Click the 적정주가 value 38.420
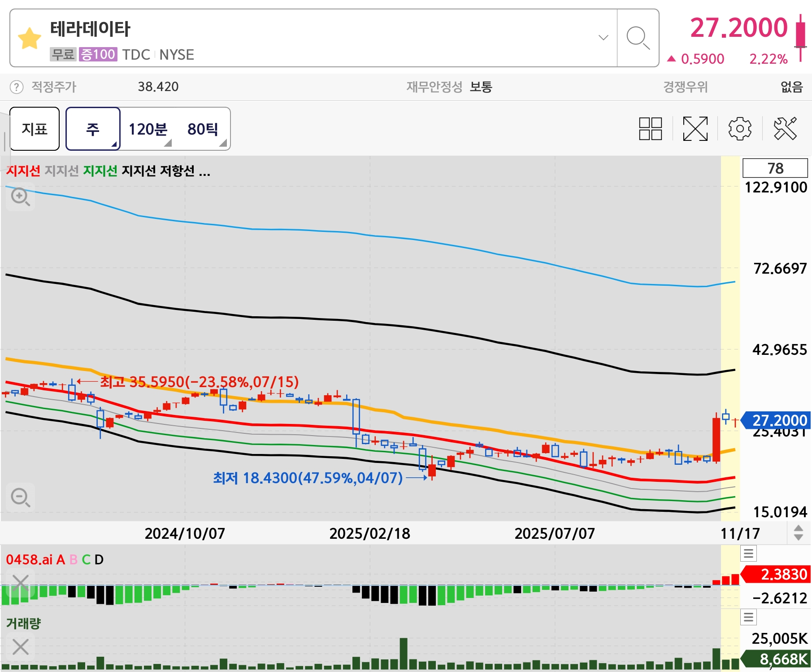812x672 pixels. coord(158,87)
